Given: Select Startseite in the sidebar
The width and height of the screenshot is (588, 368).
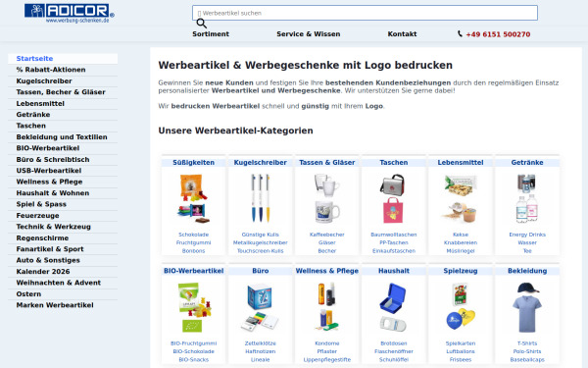Looking at the screenshot, I should point(63,58).
